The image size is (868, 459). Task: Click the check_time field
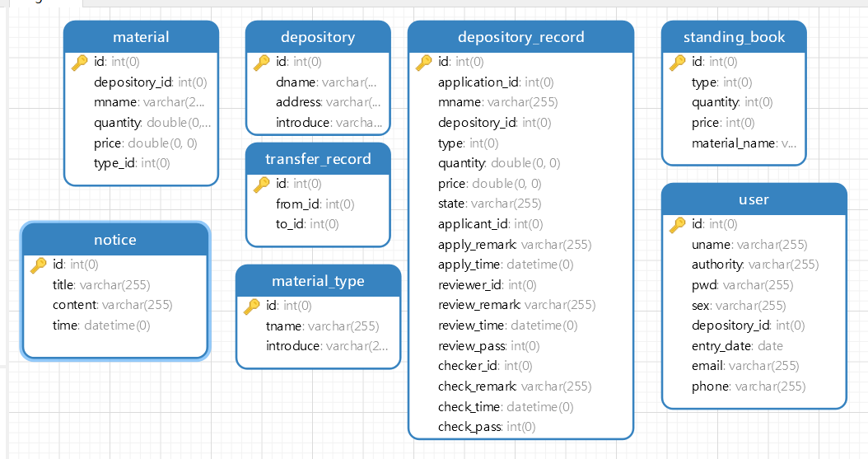click(x=506, y=407)
